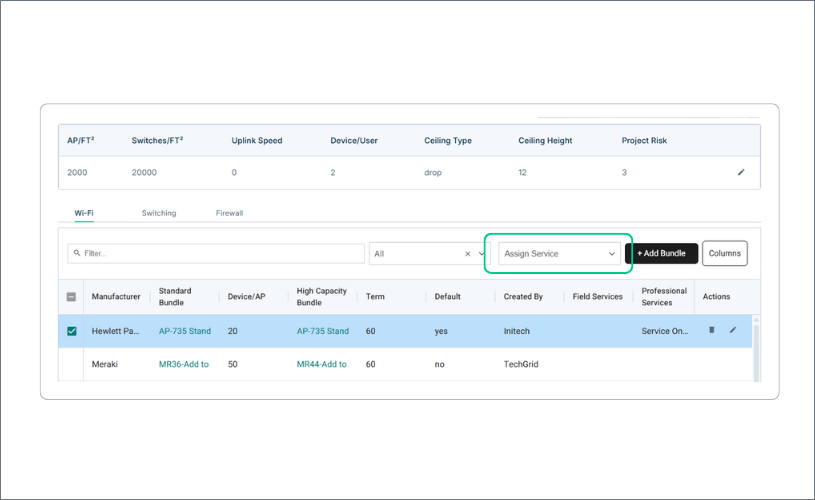
Task: Sort by Standard Bundle column header
Action: click(175, 297)
